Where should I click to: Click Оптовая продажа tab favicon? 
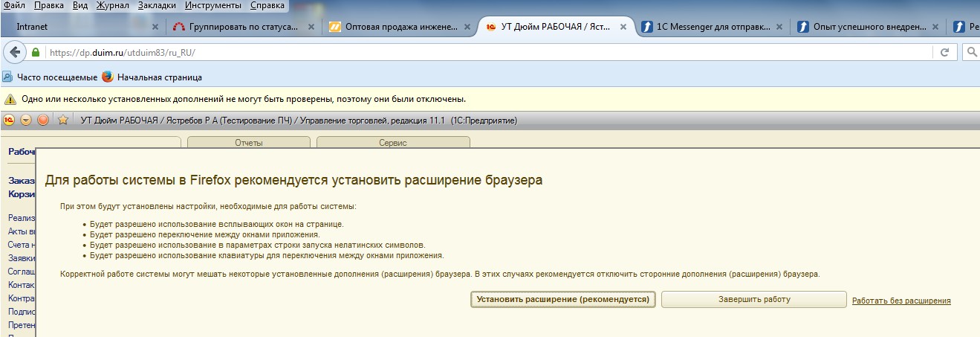click(x=335, y=27)
